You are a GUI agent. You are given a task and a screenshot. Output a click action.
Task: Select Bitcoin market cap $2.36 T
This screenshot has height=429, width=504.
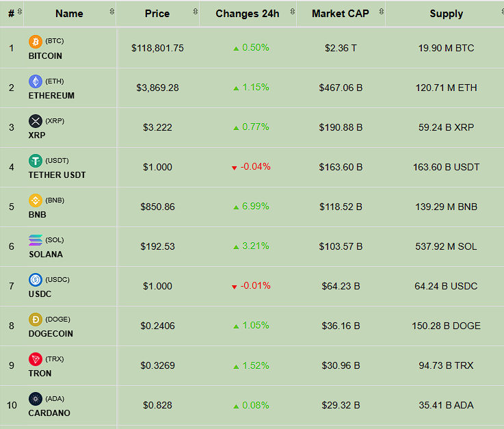(341, 49)
